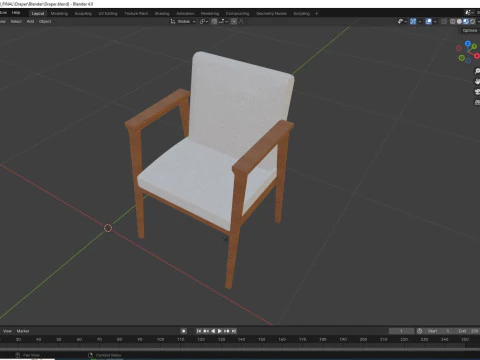Open object type visibility dropdown
This screenshot has height=360, width=480.
pos(402,21)
